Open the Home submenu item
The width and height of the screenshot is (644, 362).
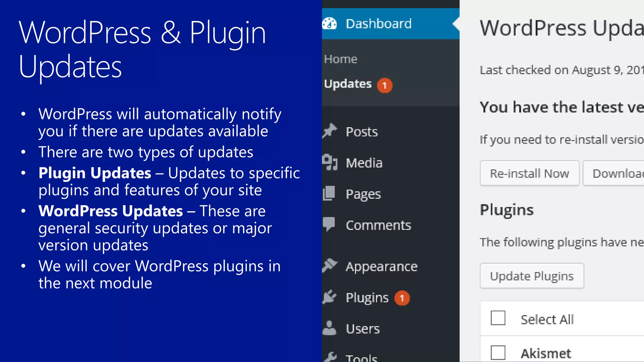pos(341,59)
